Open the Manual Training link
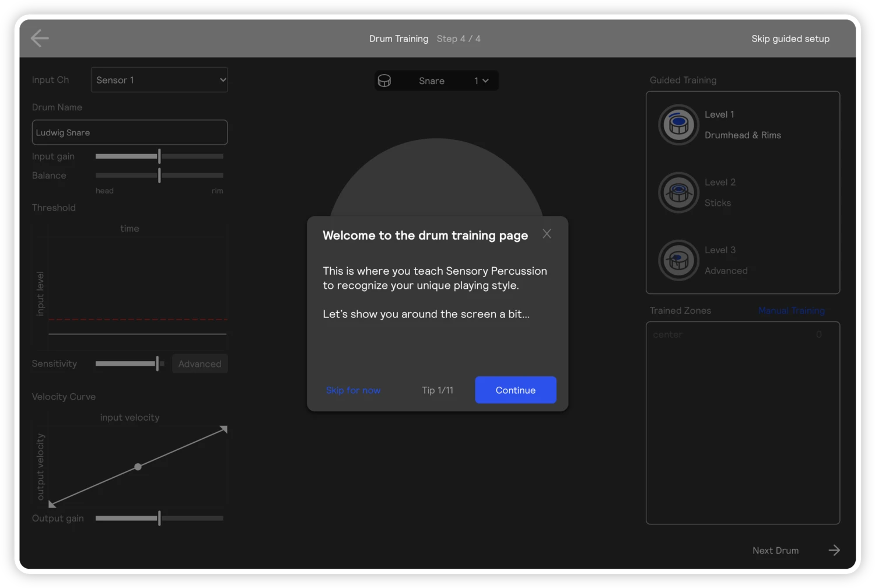The height and width of the screenshot is (588, 875). [x=792, y=310]
